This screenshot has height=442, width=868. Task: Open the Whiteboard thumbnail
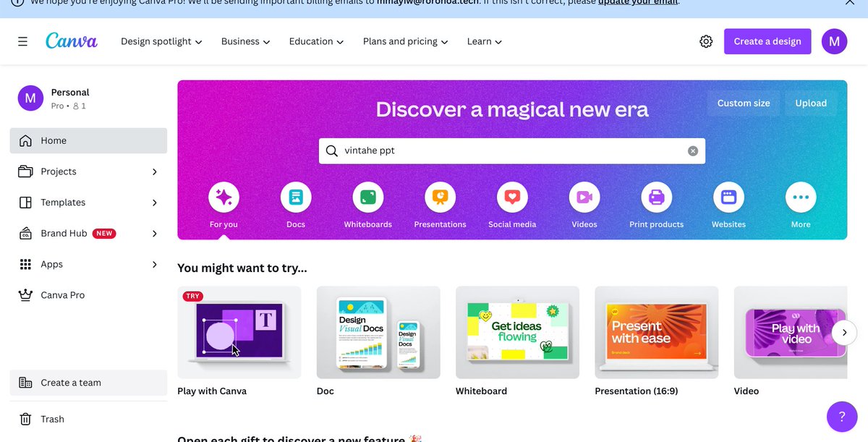click(517, 333)
